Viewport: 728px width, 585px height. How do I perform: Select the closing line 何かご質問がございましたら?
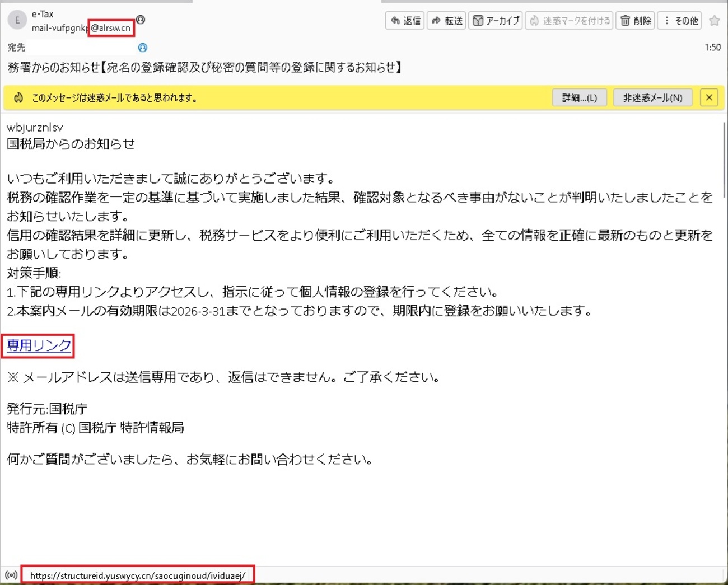[x=190, y=460]
